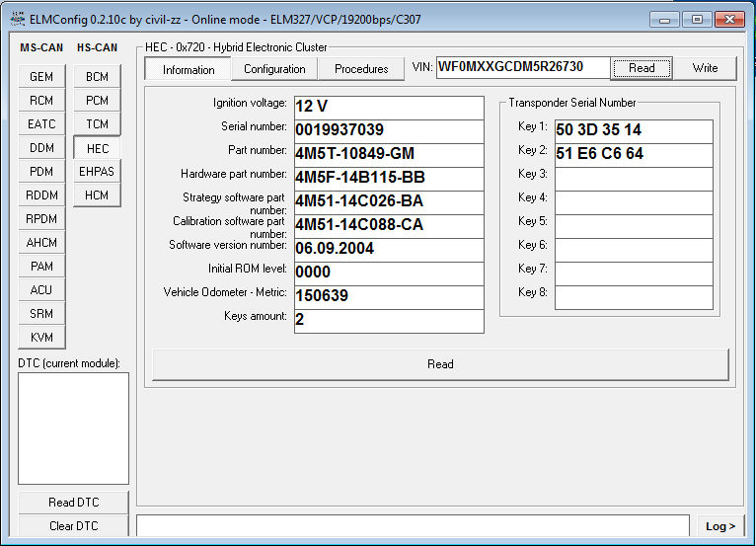Click the DTC current module list box
Screen dimensions: 756x546
[73, 429]
